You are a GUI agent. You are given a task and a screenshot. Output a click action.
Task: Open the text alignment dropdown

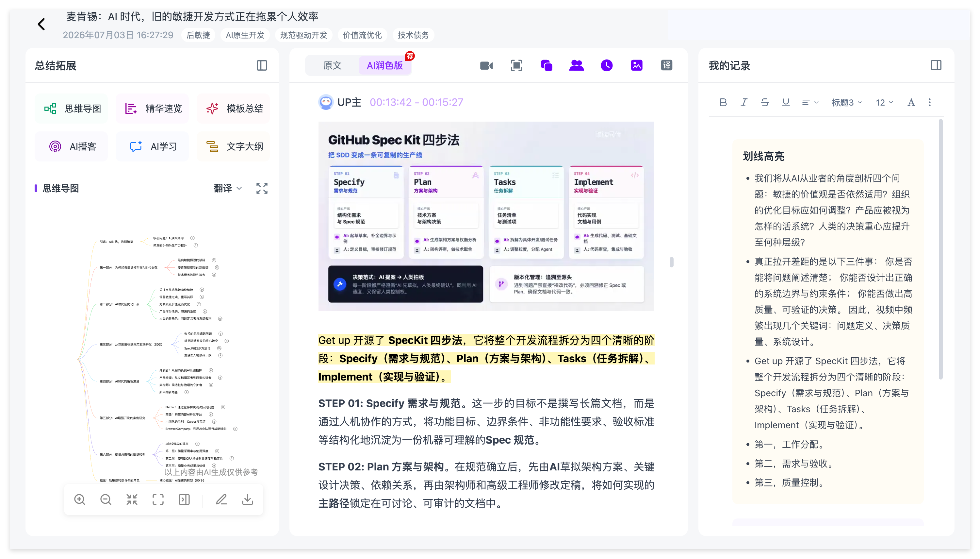point(810,103)
